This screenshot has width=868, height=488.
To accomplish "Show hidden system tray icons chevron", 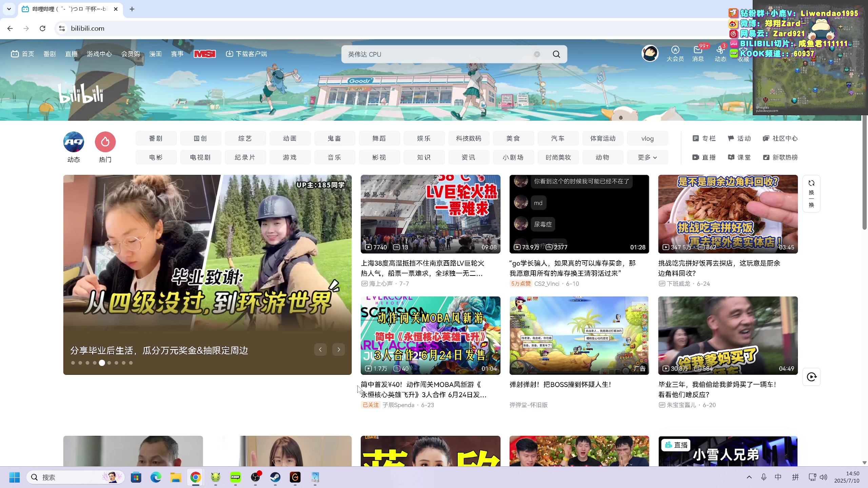I will (x=749, y=477).
